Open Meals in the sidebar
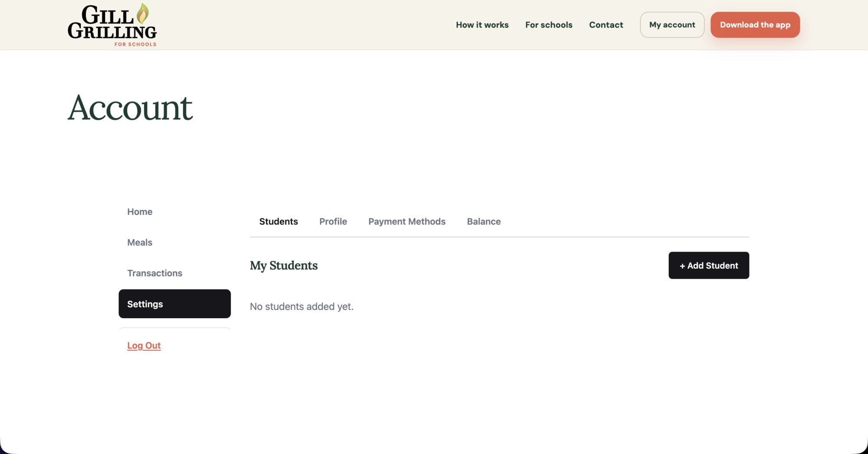This screenshot has height=454, width=868. point(140,243)
